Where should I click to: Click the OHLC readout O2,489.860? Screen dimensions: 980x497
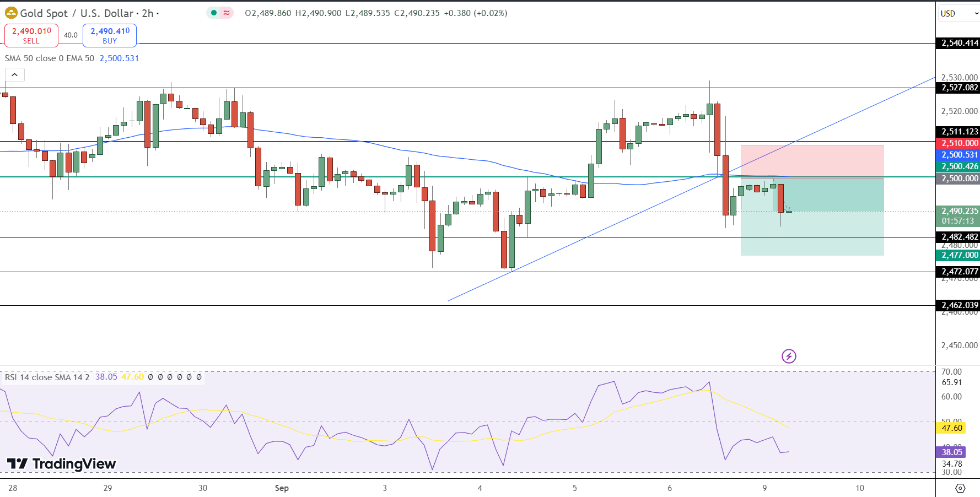(x=268, y=13)
